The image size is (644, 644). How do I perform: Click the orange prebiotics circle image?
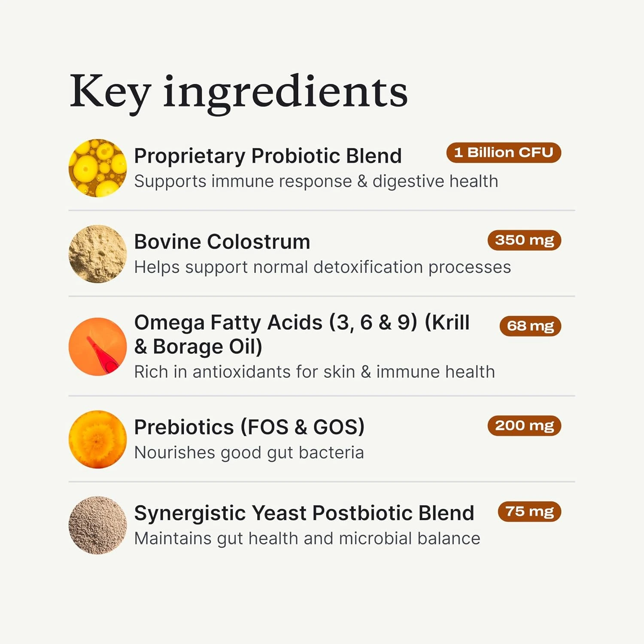click(x=97, y=439)
